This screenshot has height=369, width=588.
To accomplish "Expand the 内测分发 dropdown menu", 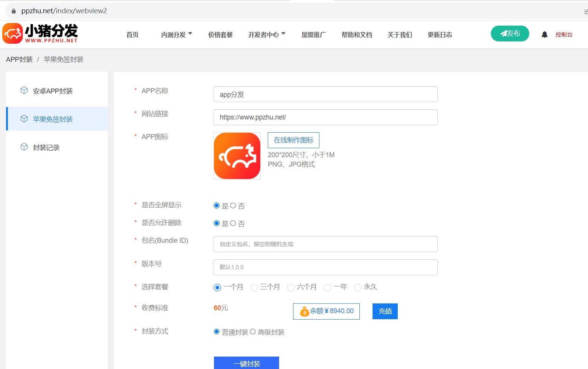I will pos(176,35).
